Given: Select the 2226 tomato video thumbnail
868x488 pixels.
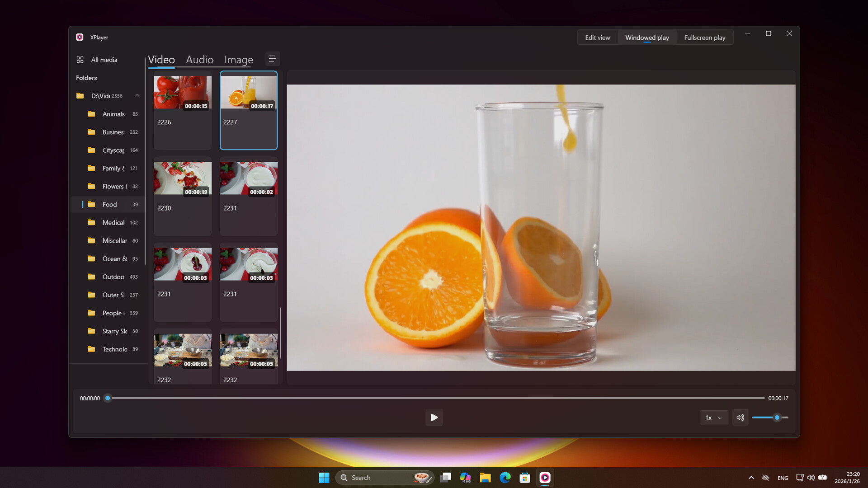Looking at the screenshot, I should tap(182, 93).
